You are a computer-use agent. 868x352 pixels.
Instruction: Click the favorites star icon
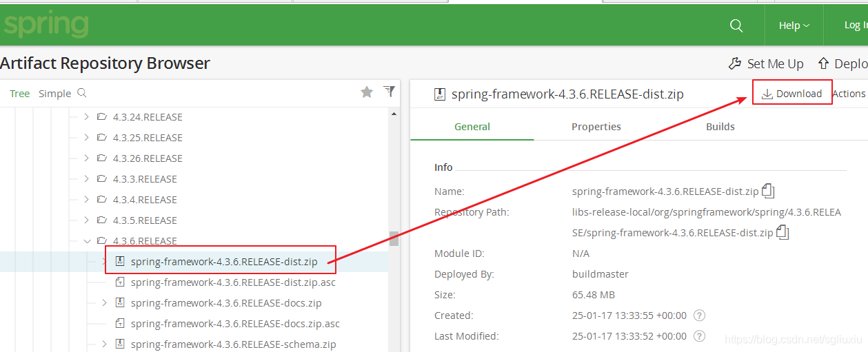[x=367, y=92]
